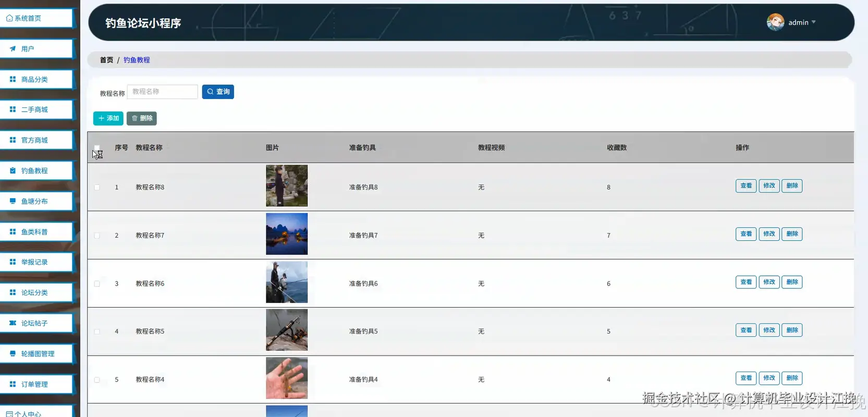Click the 轮播图管理 icon
868x417 pixels.
click(x=13, y=353)
